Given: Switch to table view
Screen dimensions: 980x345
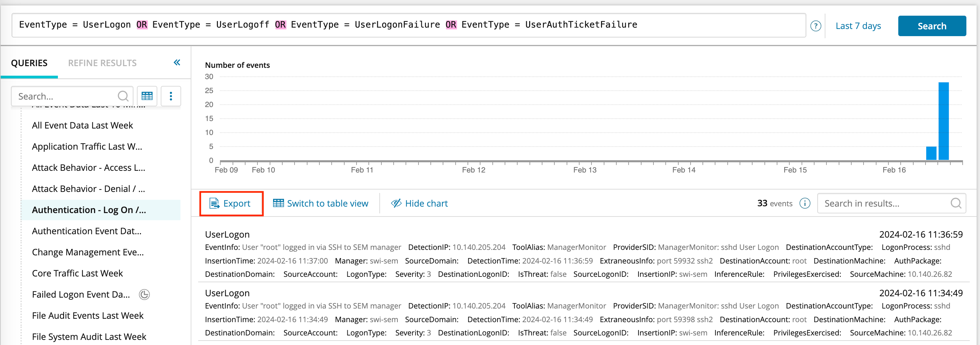Looking at the screenshot, I should (320, 203).
